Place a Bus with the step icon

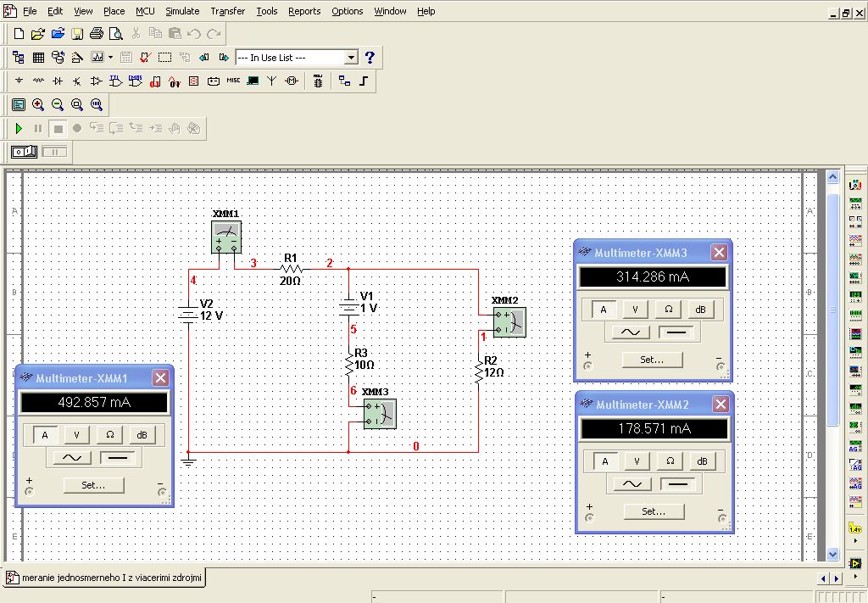364,81
